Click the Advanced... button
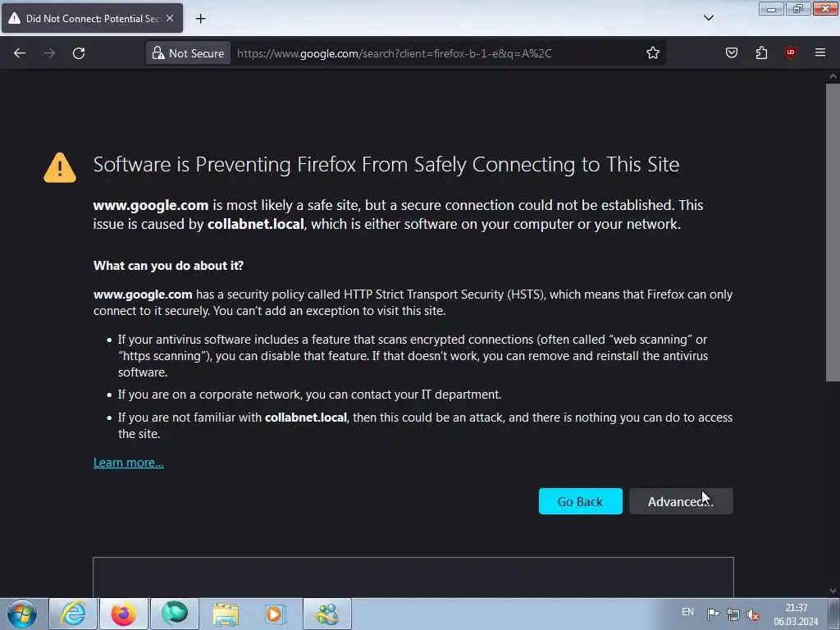The height and width of the screenshot is (630, 840). click(x=681, y=501)
